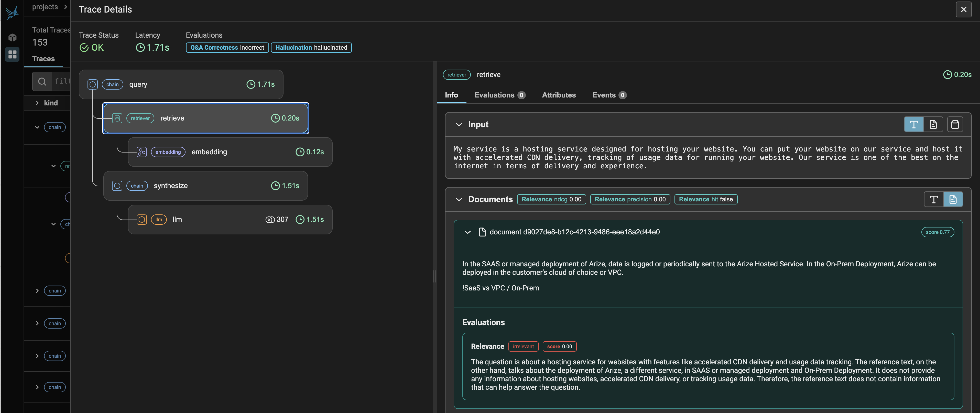980x413 pixels.
Task: Click the panel divider resize handle
Action: tap(434, 276)
